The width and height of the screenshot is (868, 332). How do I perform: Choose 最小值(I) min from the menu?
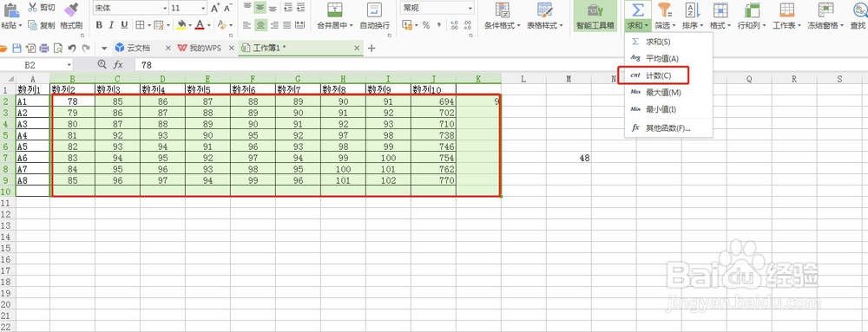pos(668,109)
